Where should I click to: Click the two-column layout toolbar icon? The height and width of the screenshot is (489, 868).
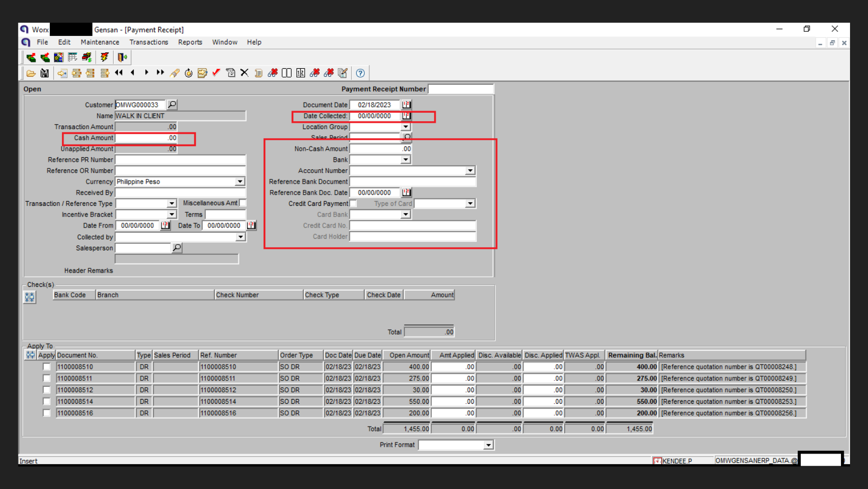(x=286, y=73)
